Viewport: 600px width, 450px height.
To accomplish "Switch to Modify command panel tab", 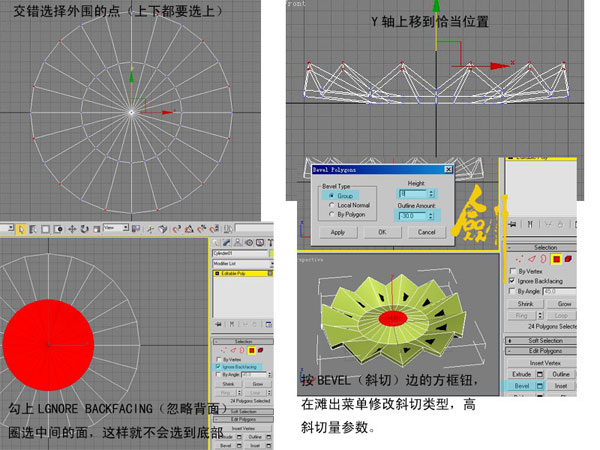I will tap(227, 243).
